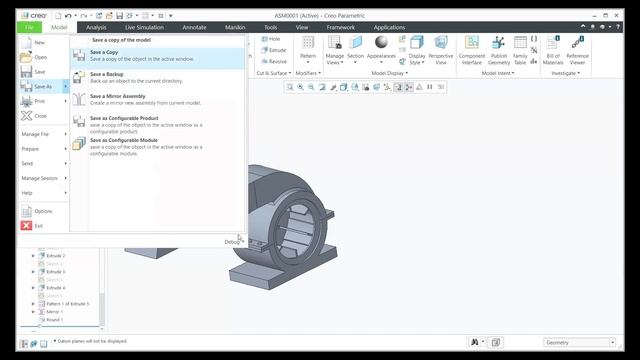Image resolution: width=640 pixels, height=360 pixels.
Task: Switch to the Applications tab
Action: coord(389,27)
